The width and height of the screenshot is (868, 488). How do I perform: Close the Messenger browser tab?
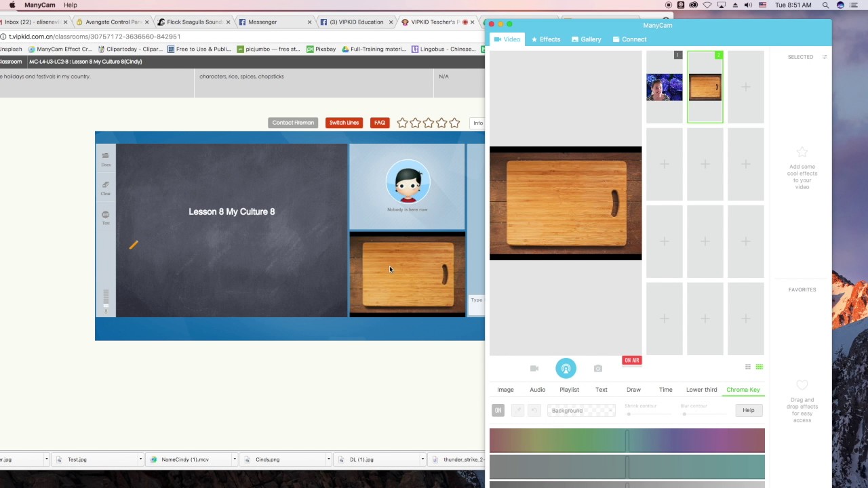click(x=310, y=22)
